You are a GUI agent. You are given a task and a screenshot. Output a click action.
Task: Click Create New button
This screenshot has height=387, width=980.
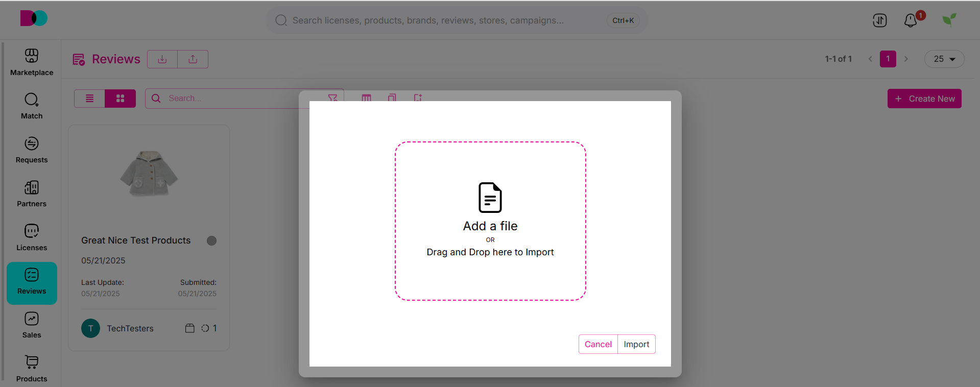[x=924, y=99]
